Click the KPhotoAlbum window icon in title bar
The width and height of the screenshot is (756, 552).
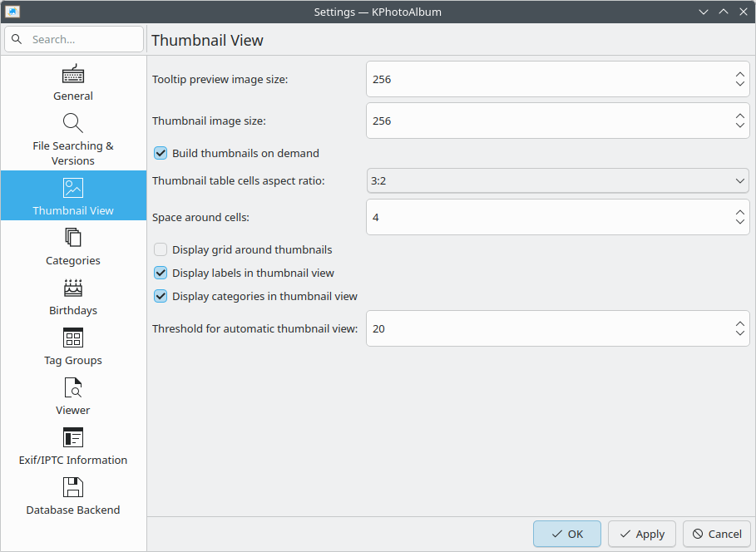[x=12, y=12]
